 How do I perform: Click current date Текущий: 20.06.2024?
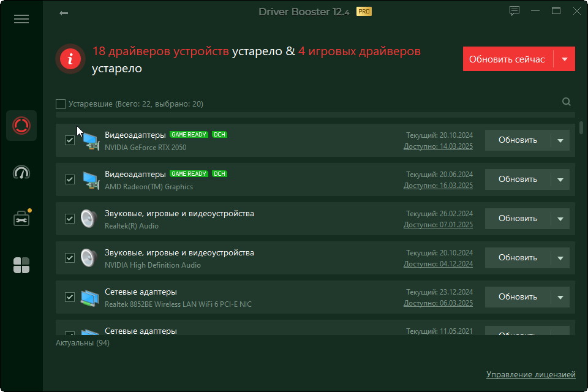tap(440, 175)
